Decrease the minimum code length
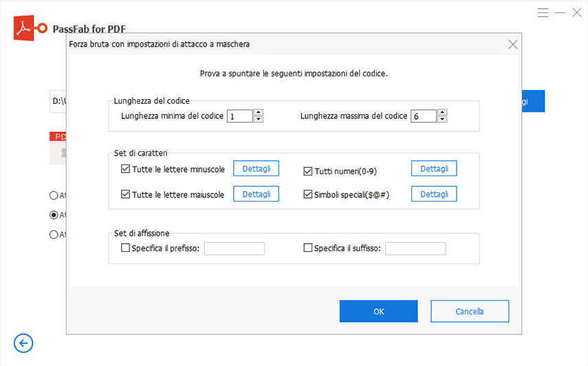The height and width of the screenshot is (366, 588). [259, 119]
